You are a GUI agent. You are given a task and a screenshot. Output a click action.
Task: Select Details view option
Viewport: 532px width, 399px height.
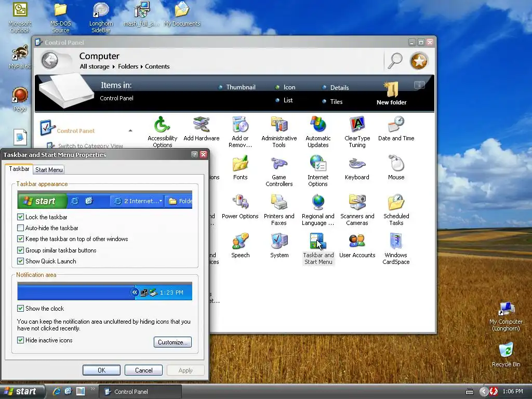point(336,87)
